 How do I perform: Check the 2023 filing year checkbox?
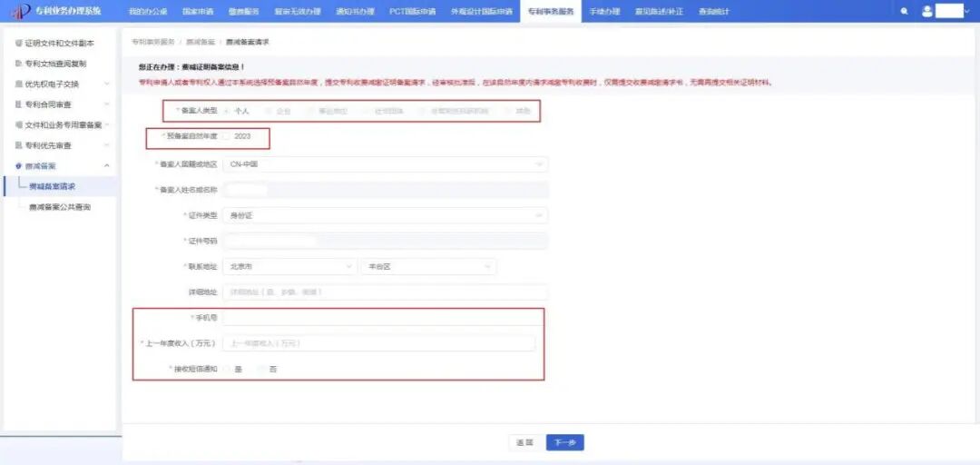[x=226, y=136]
